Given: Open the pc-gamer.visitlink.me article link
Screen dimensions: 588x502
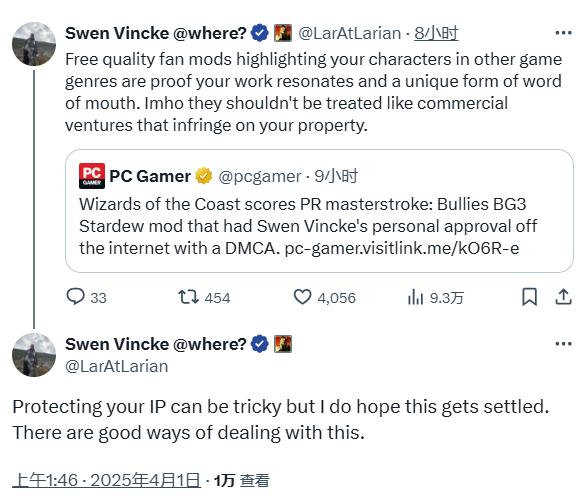Looking at the screenshot, I should (402, 248).
